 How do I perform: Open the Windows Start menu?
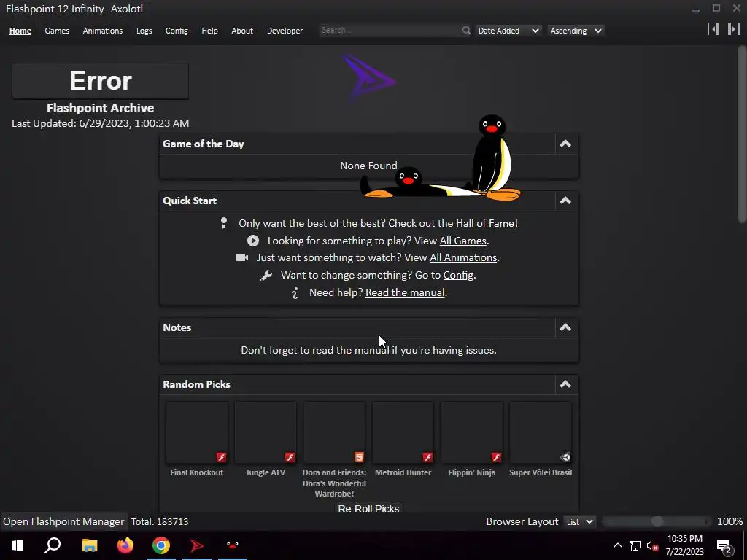(18, 545)
